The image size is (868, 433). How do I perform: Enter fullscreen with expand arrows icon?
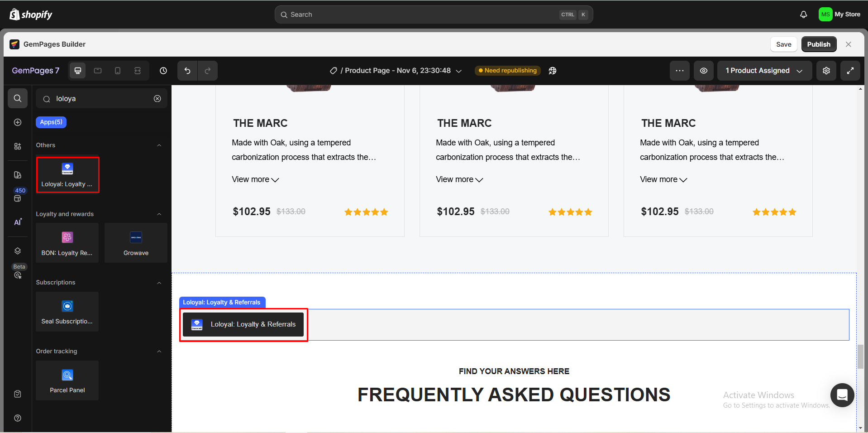(x=850, y=71)
